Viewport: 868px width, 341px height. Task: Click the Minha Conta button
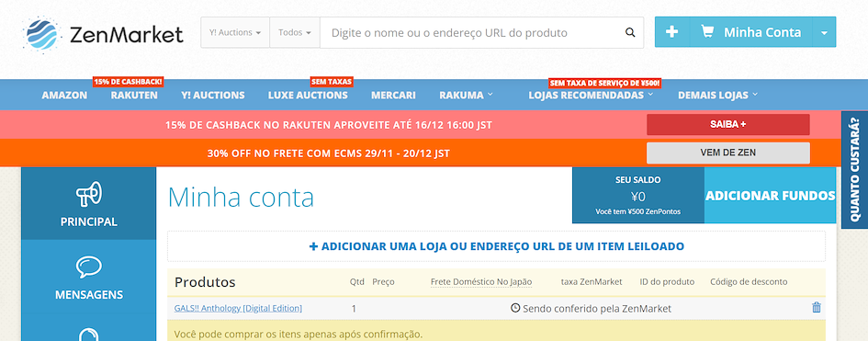pyautogui.click(x=751, y=32)
